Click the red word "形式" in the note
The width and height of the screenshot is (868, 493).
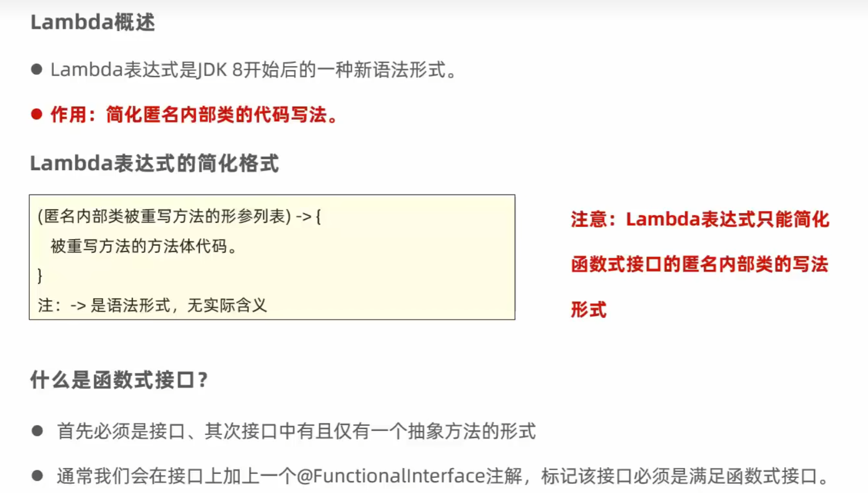[x=588, y=309]
